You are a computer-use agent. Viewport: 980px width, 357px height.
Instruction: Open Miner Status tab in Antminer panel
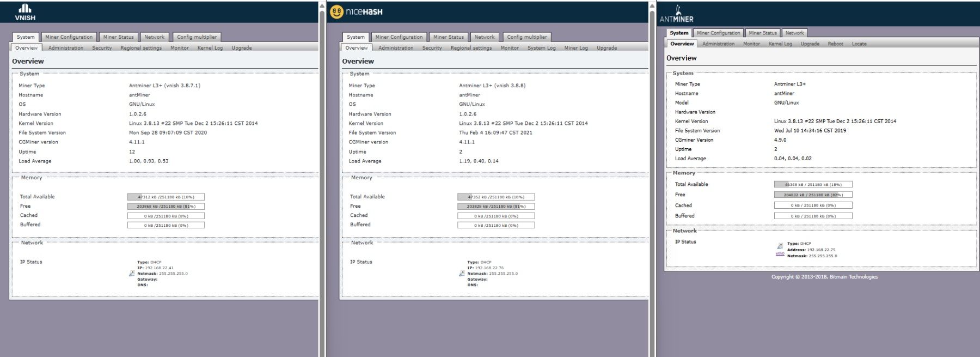(763, 33)
